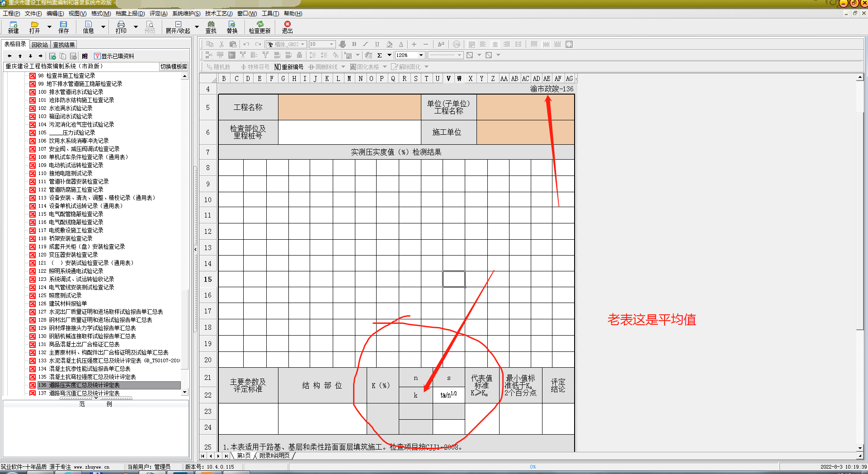Click the Sigma sum formula icon

pos(379,55)
